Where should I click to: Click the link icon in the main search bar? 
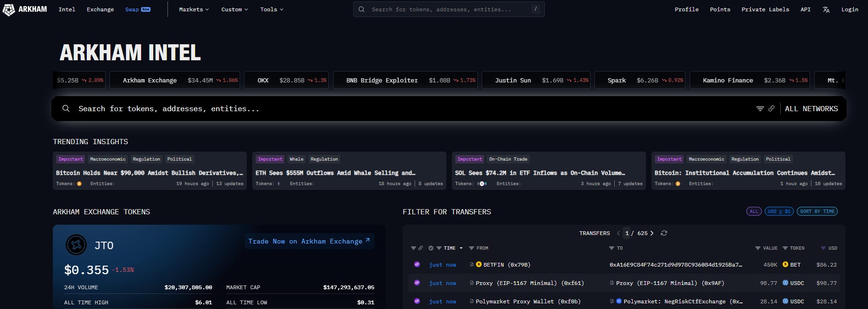point(771,109)
